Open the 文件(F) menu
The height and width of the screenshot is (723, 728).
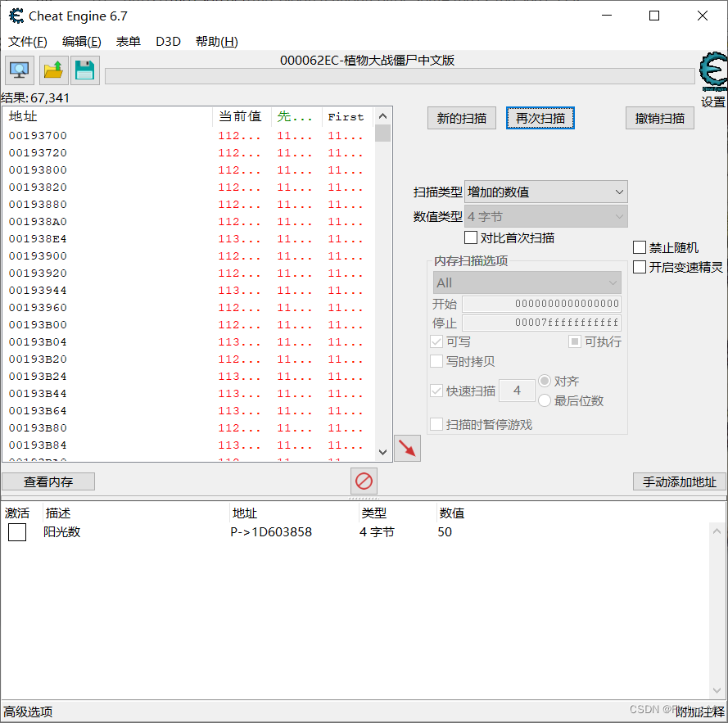point(28,41)
